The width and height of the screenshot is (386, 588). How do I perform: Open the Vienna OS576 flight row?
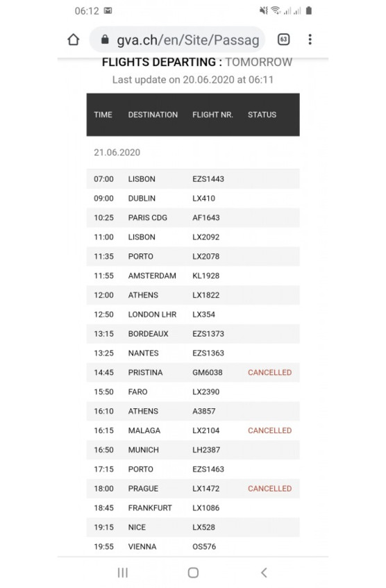pos(193,546)
